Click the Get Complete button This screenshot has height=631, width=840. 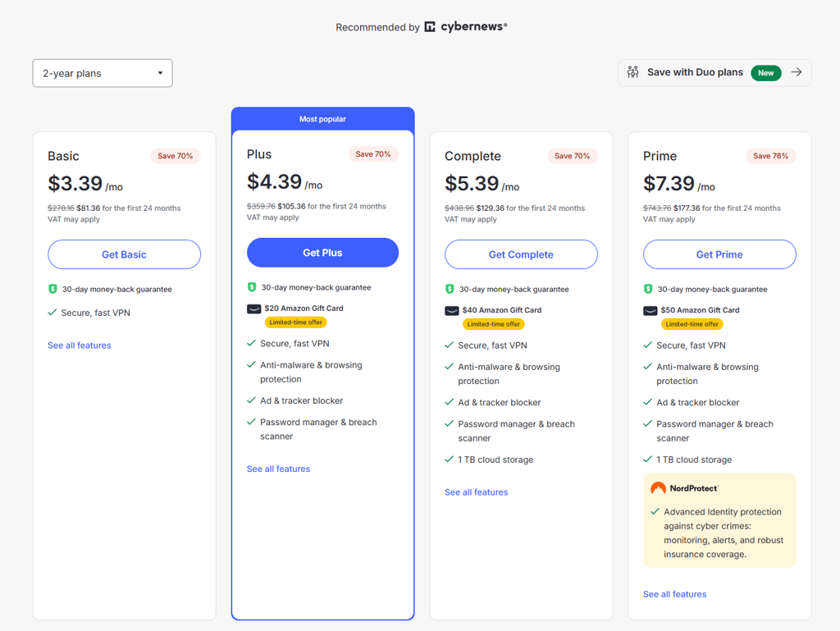521,254
